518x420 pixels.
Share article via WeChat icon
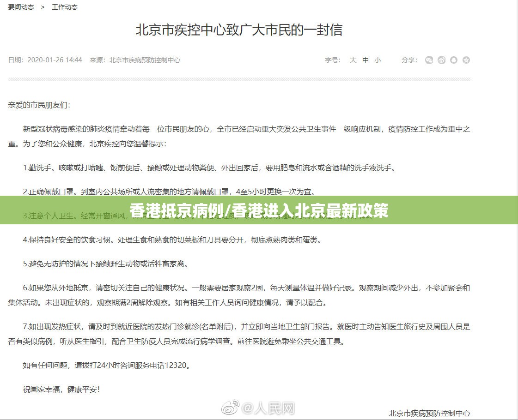click(x=429, y=60)
